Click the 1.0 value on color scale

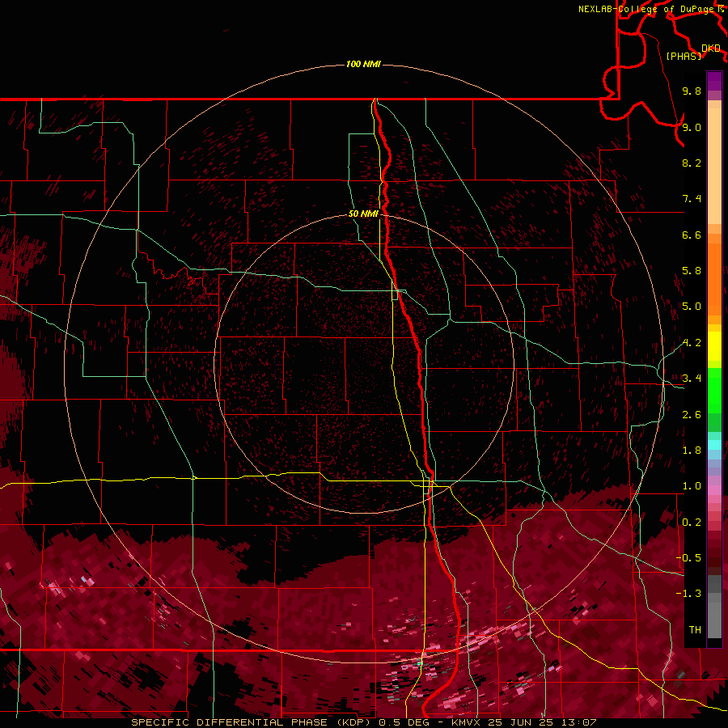[x=692, y=486]
